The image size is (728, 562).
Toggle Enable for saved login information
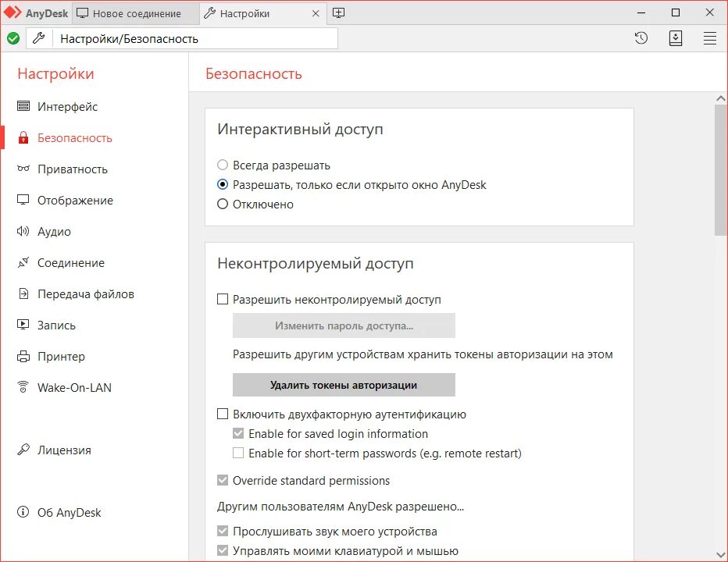pyautogui.click(x=238, y=433)
